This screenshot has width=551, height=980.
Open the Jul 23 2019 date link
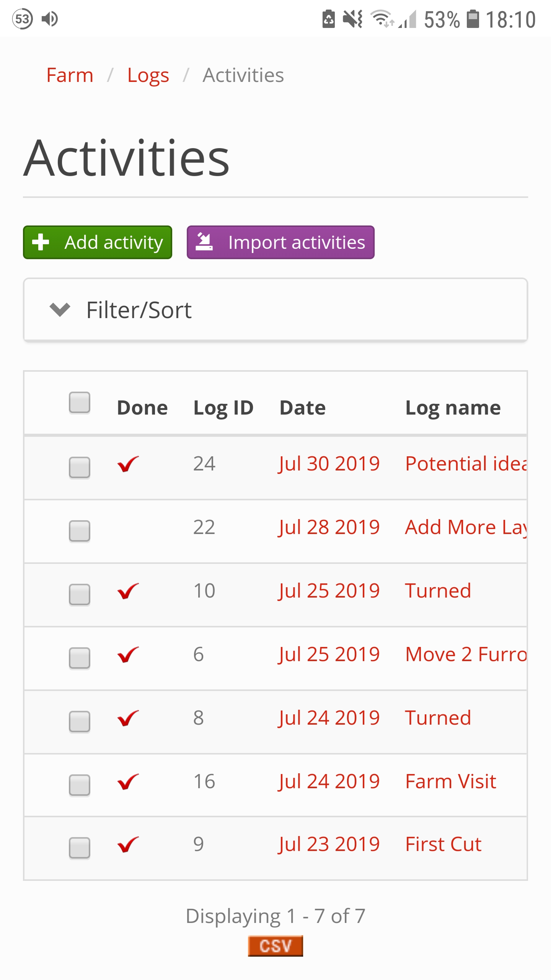pos(329,844)
